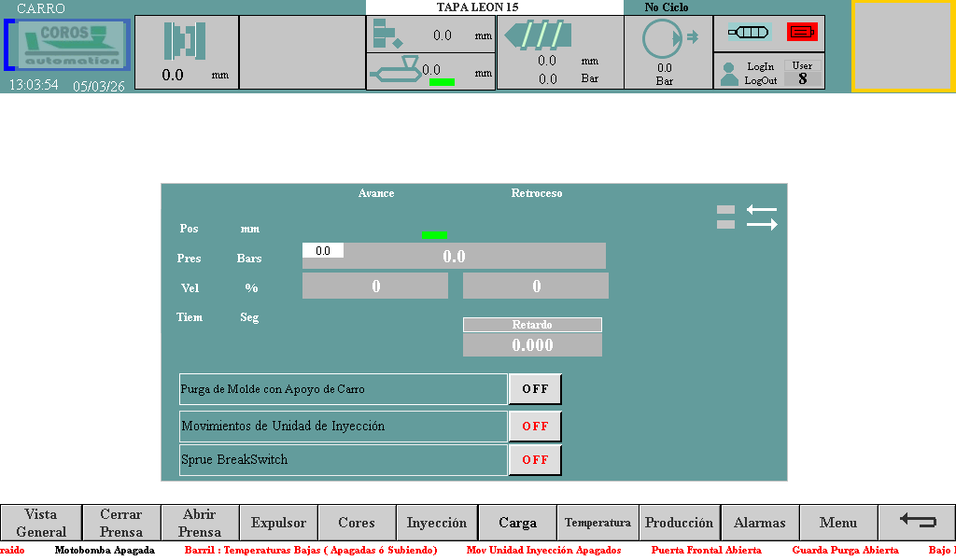Go to Vista General screen

coord(40,523)
